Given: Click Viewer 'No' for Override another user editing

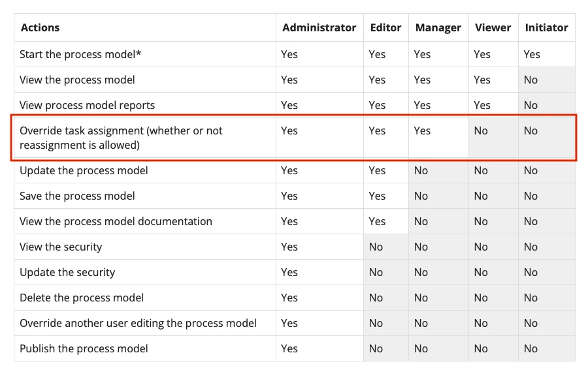Looking at the screenshot, I should point(481,323).
